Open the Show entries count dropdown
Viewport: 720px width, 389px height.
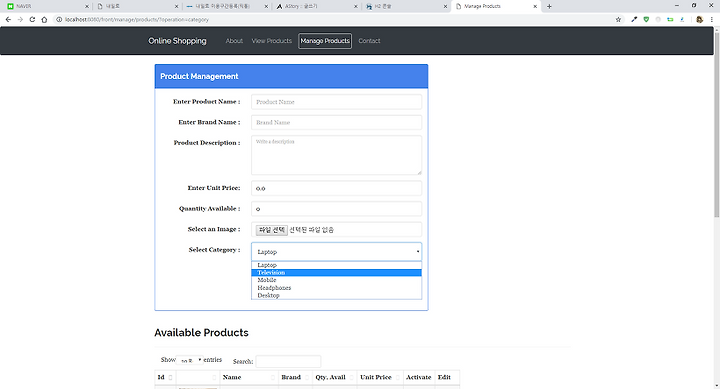tap(190, 361)
